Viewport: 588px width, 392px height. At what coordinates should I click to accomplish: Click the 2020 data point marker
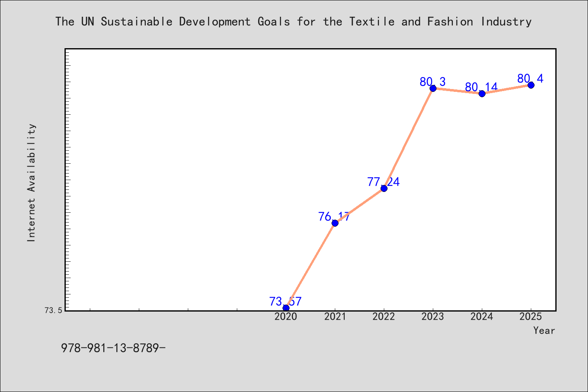click(286, 308)
